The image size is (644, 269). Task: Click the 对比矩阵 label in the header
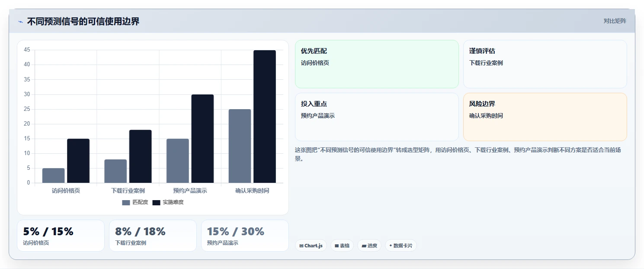coord(615,21)
